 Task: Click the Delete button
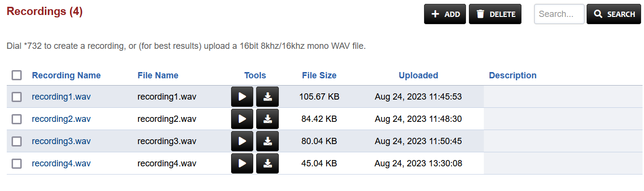pyautogui.click(x=495, y=14)
